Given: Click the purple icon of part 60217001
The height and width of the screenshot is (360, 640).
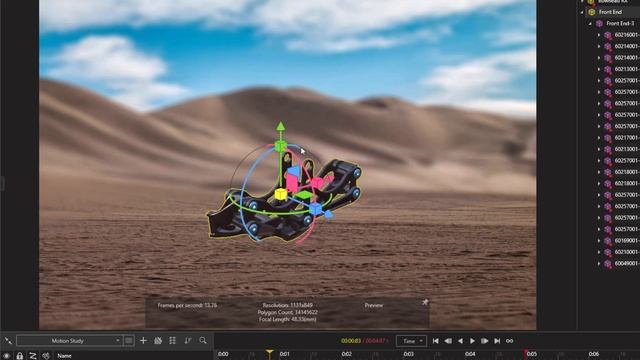Looking at the screenshot, I should (608, 138).
